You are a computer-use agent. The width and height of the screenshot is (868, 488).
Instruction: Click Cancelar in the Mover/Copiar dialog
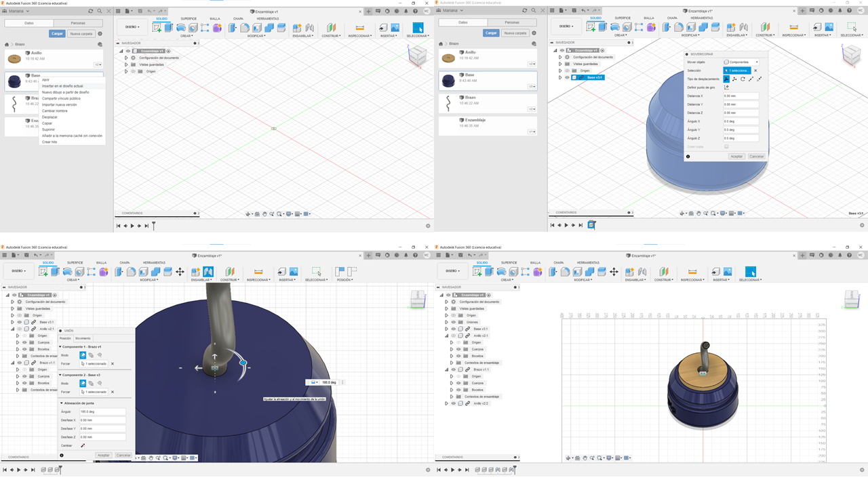click(756, 157)
